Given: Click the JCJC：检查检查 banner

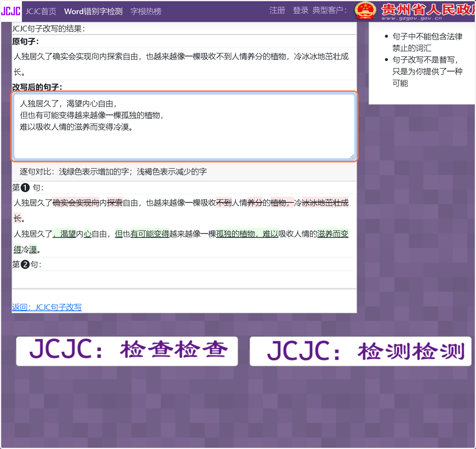Looking at the screenshot, I should click(127, 351).
